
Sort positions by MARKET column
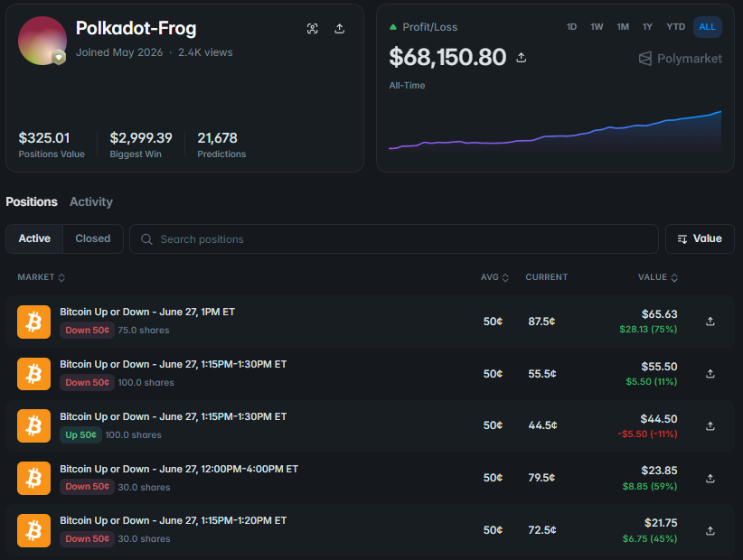click(42, 277)
